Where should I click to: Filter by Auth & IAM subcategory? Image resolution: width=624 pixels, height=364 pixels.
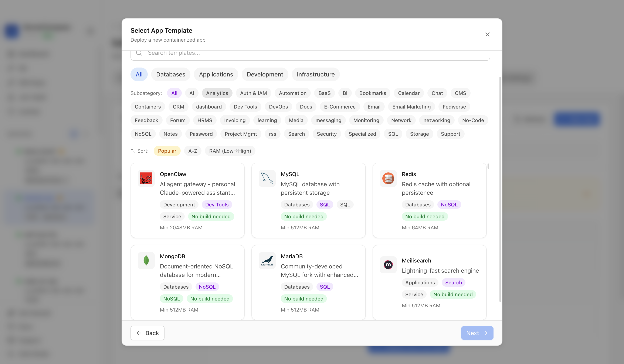point(253,93)
